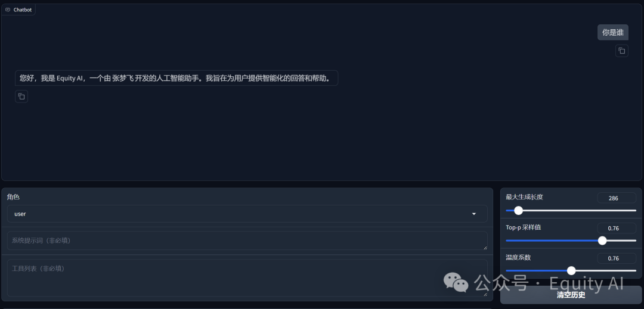
Task: Copy the user message '你是谁'
Action: point(621,51)
